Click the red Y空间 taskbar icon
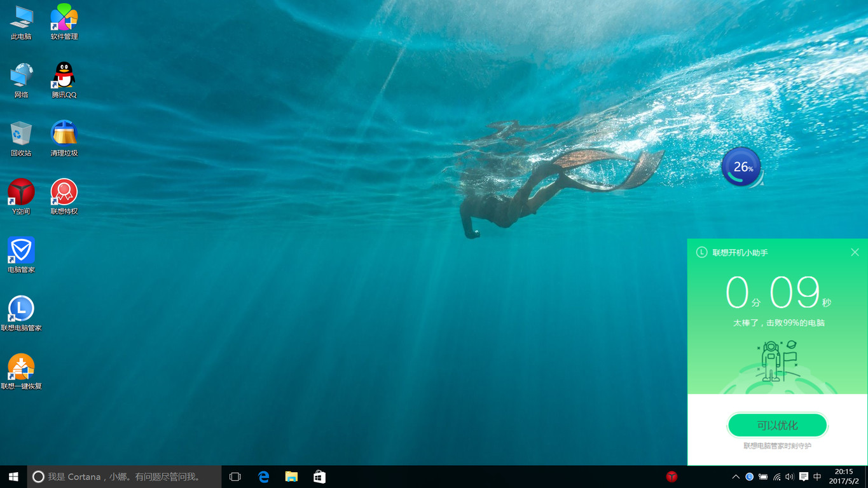The height and width of the screenshot is (488, 868). [672, 477]
